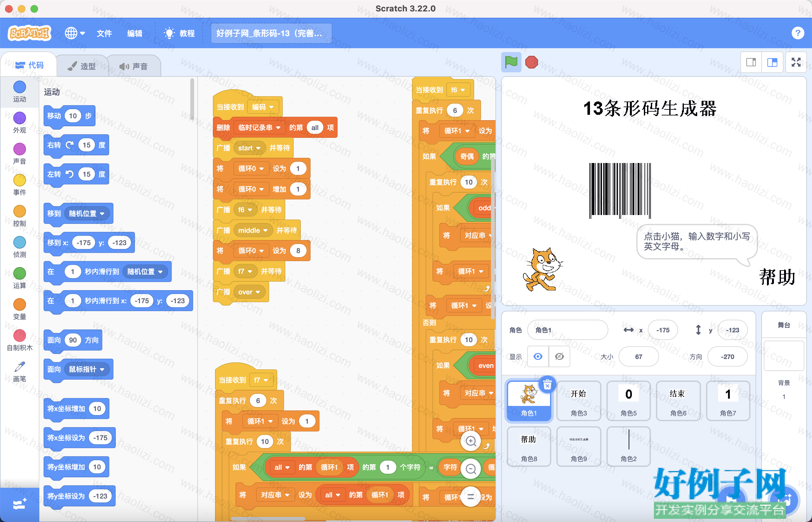Open the middle broadcast dropdown
Image resolution: width=812 pixels, height=522 pixels.
tap(253, 231)
